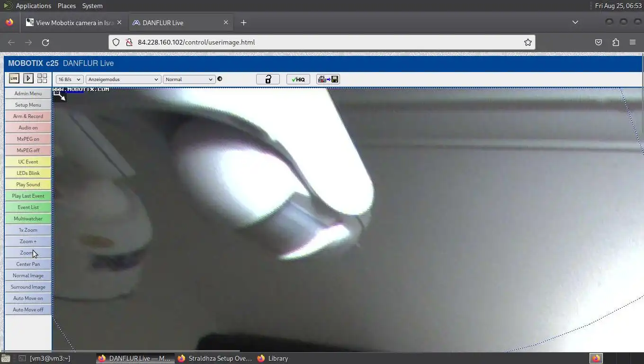Viewport: 644px width, 364px height.
Task: Click the Zoom − button under cursor
Action: [28, 253]
